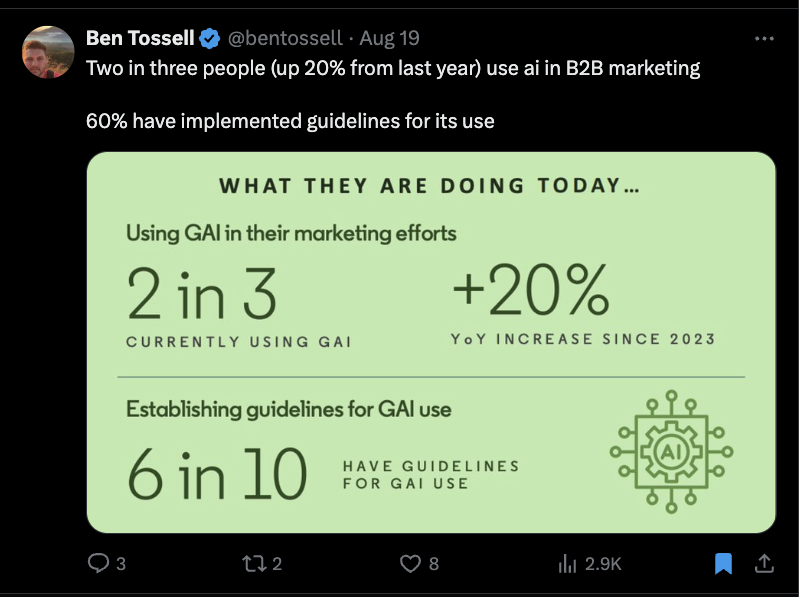Click the like count 8

(x=434, y=564)
